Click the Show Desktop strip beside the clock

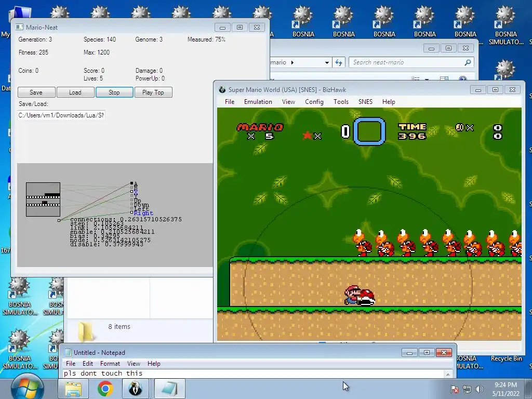[x=529, y=389]
